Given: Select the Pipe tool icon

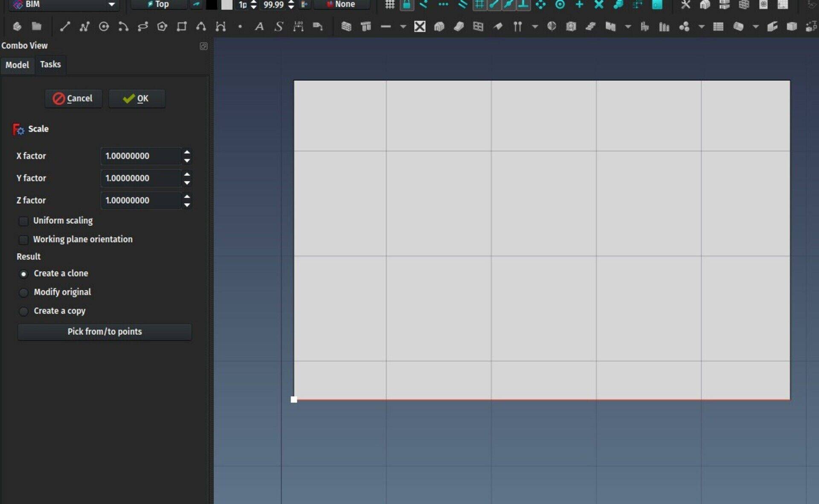Looking at the screenshot, I should click(x=738, y=26).
